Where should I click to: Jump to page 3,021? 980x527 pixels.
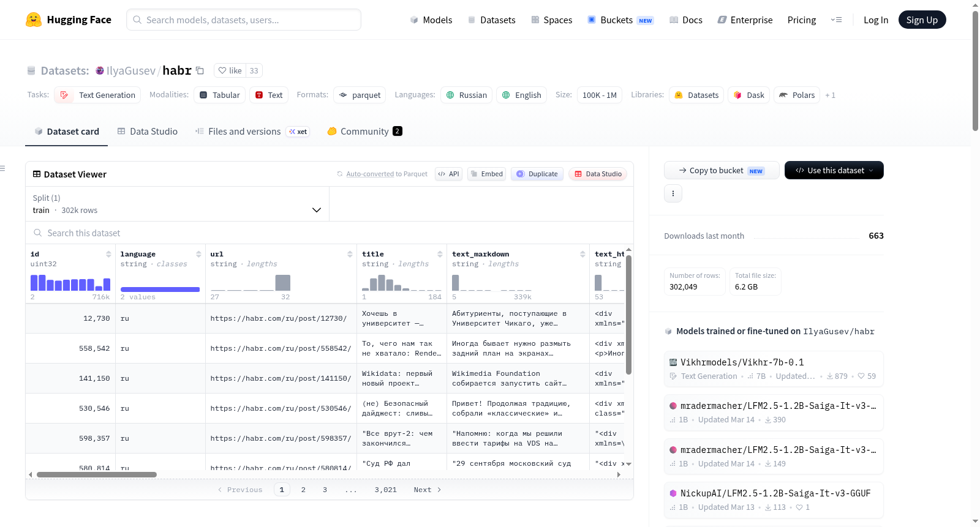point(386,490)
